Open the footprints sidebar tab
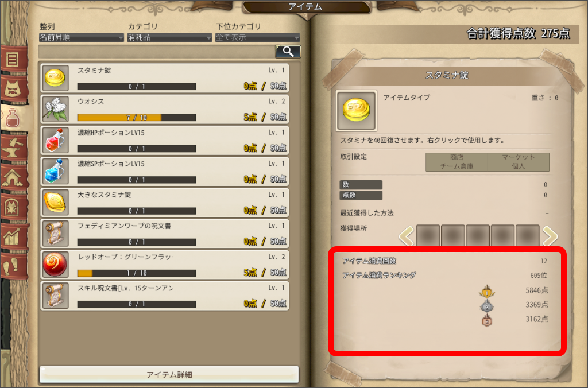 14,266
